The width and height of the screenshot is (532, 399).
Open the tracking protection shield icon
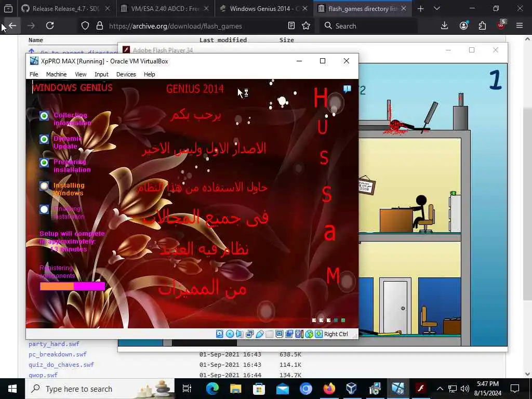(x=85, y=26)
